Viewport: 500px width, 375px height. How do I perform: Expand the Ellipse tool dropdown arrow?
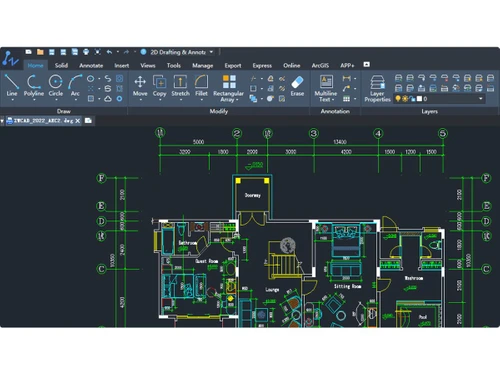[99, 79]
